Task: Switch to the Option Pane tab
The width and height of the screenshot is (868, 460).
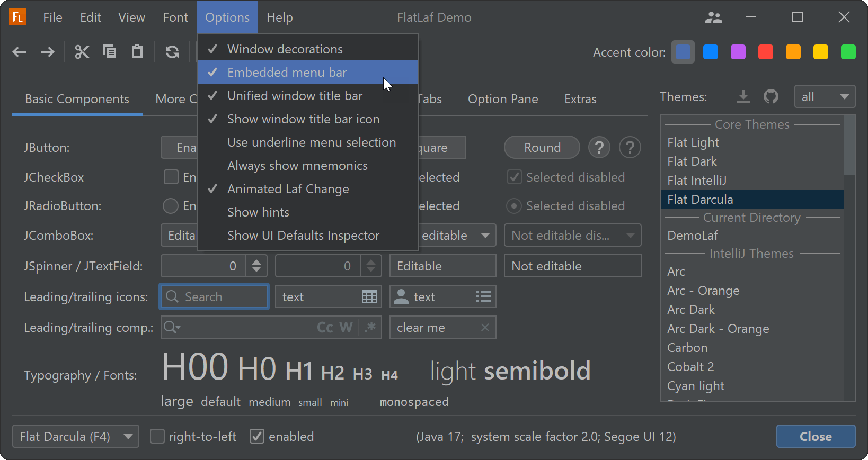Action: [503, 99]
